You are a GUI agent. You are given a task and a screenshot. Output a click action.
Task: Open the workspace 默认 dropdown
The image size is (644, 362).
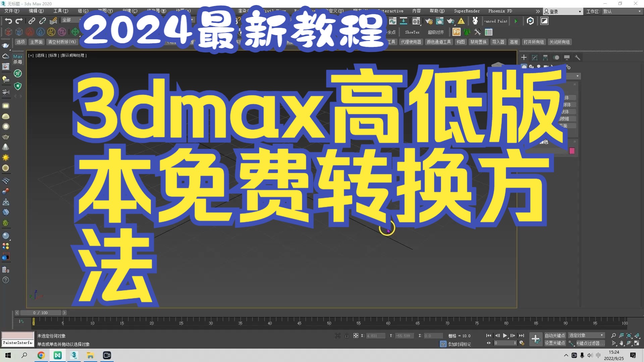point(622,11)
